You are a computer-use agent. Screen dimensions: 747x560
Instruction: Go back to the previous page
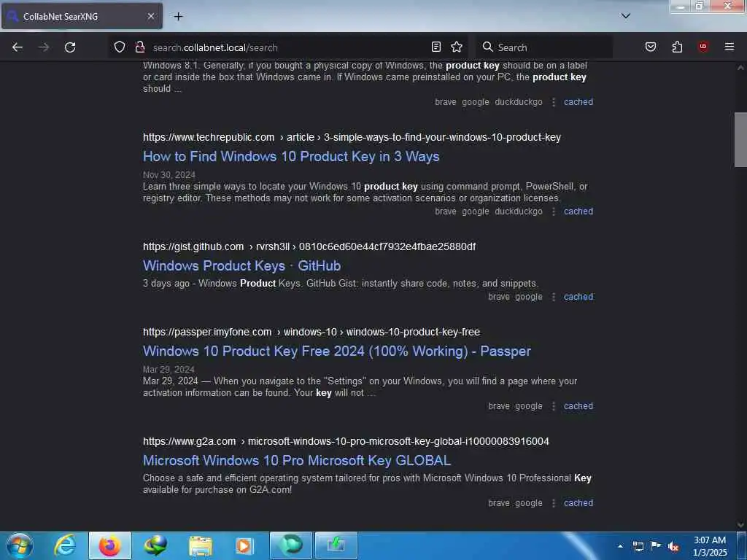pos(18,47)
